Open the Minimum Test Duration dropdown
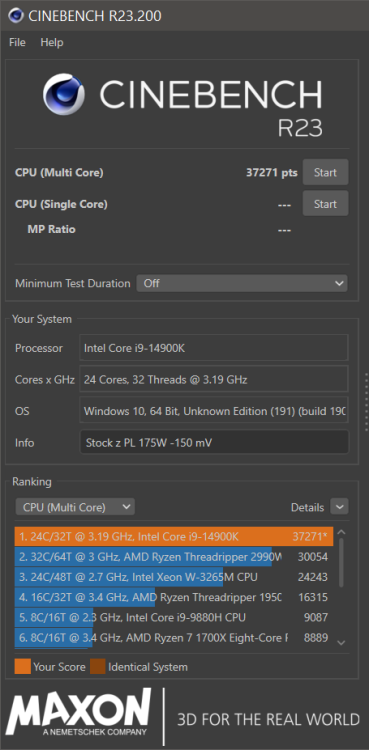369x750 pixels. click(242, 283)
